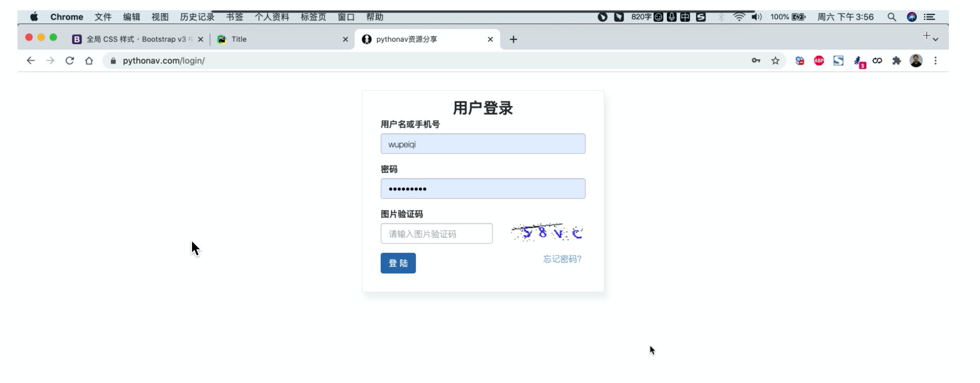
Task: Open Spotlight search in the menu bar
Action: coord(892,17)
